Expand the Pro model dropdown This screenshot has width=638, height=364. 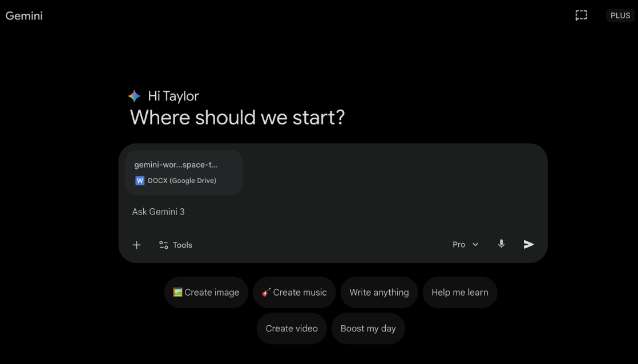(465, 244)
